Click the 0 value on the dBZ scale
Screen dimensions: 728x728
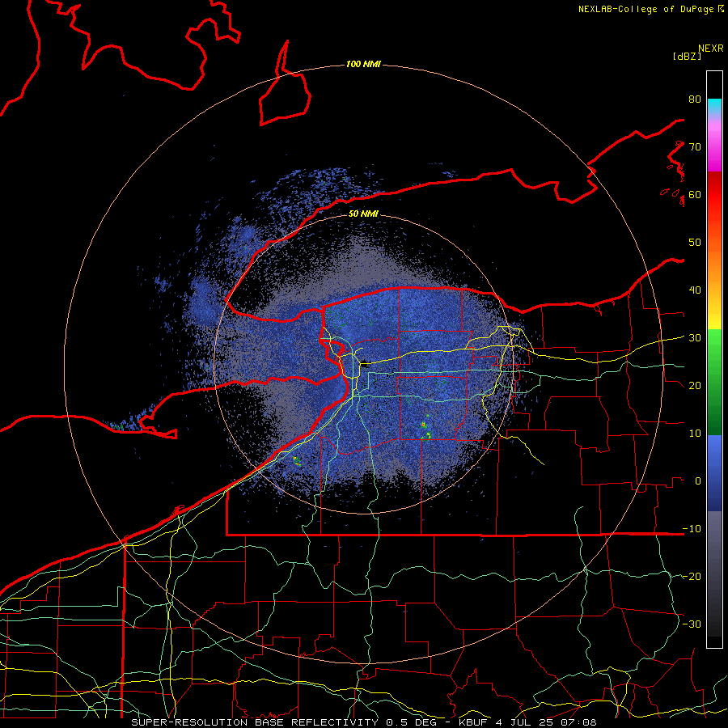coord(698,481)
